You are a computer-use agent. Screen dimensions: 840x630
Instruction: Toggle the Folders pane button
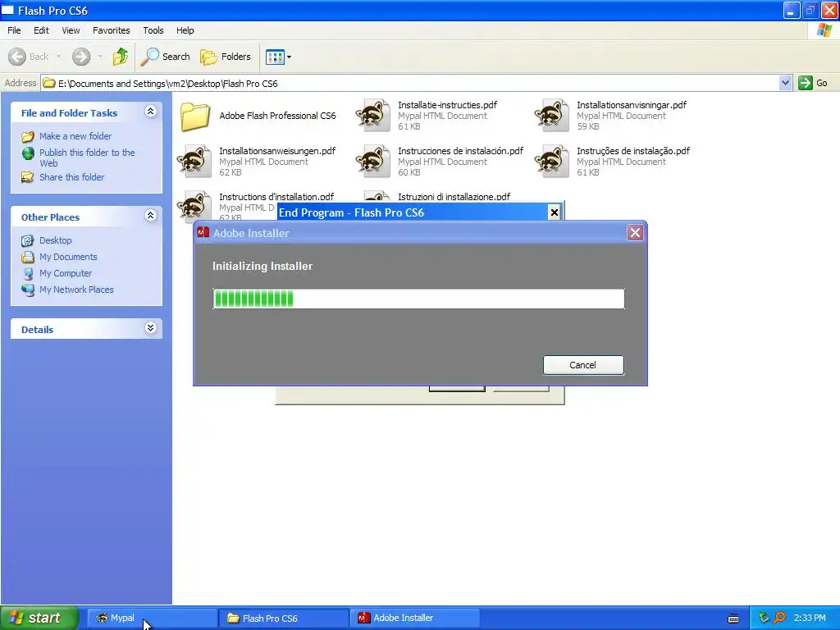coord(226,57)
